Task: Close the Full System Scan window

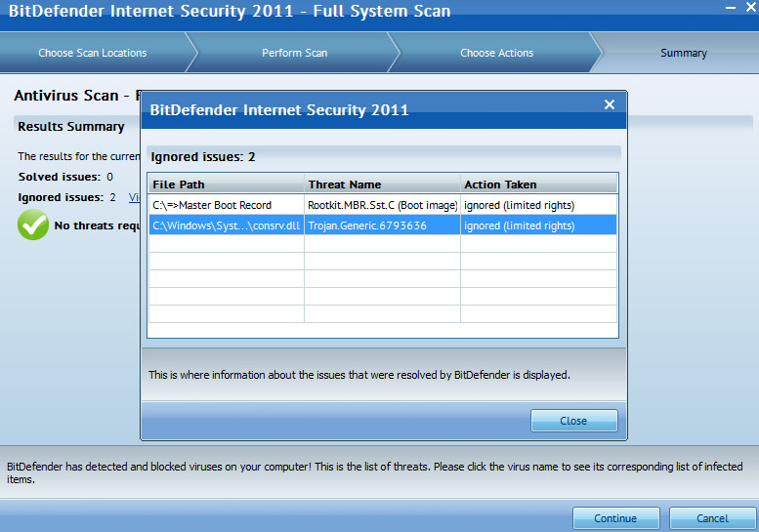Action: click(751, 7)
